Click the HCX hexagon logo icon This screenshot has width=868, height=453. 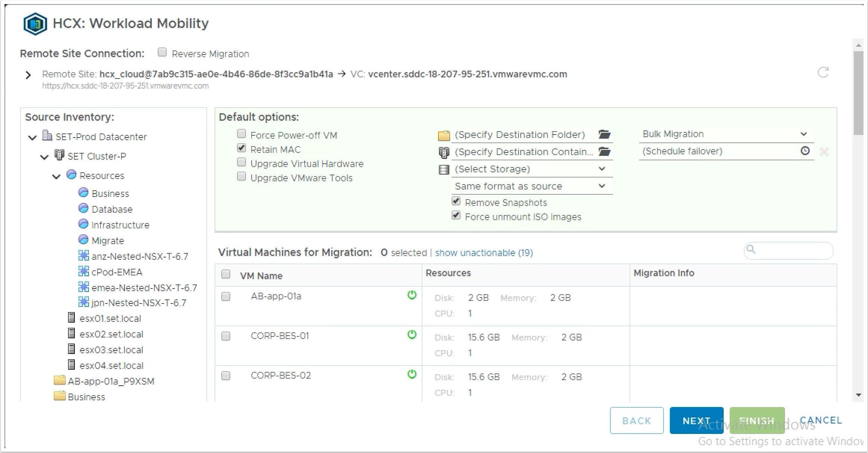pyautogui.click(x=35, y=24)
